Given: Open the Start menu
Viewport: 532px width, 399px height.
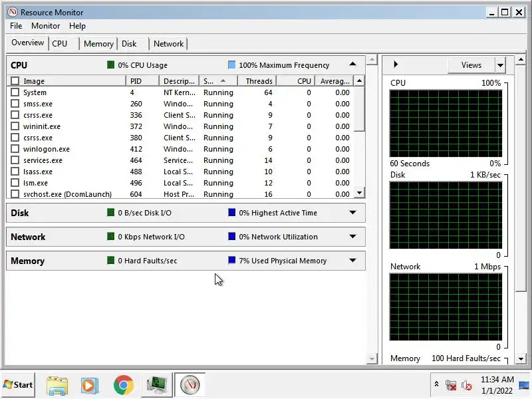Looking at the screenshot, I should point(18,385).
